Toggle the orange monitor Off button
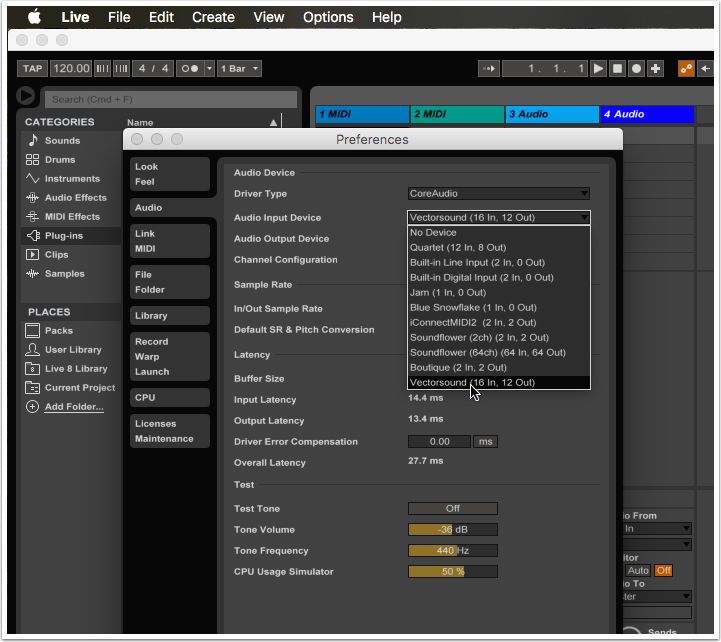Viewport: 721px width, 642px height. 664,570
